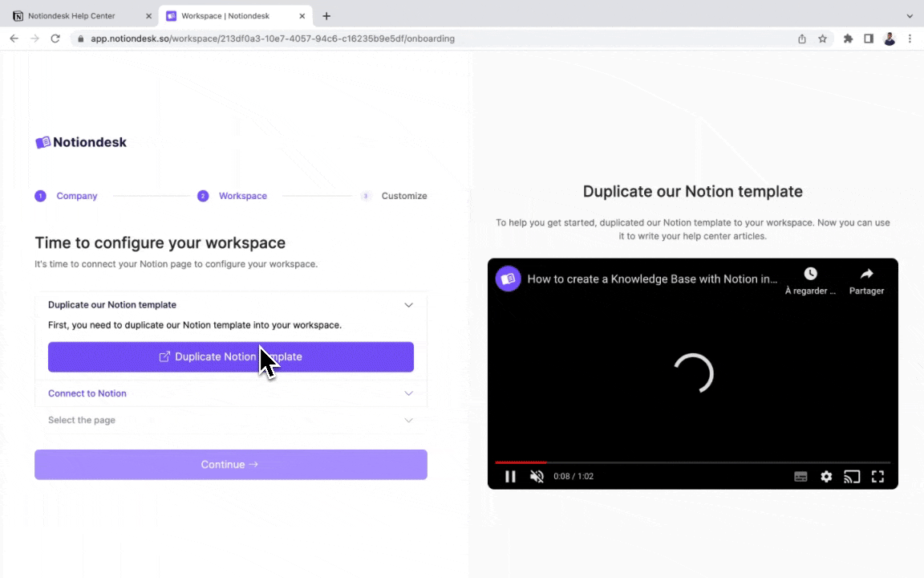Click the Notiondesk logo
This screenshot has height=578, width=924.
(x=81, y=142)
